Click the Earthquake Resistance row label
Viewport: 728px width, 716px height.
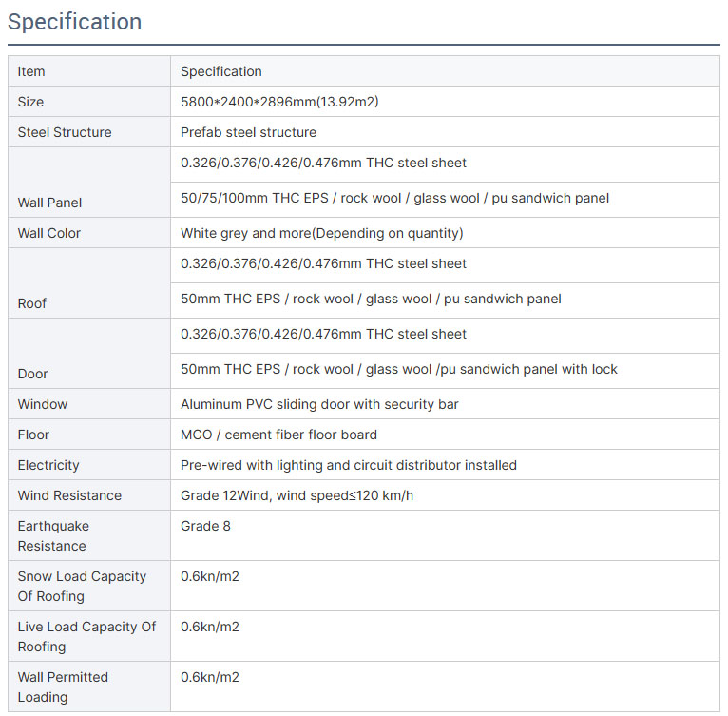coord(53,535)
